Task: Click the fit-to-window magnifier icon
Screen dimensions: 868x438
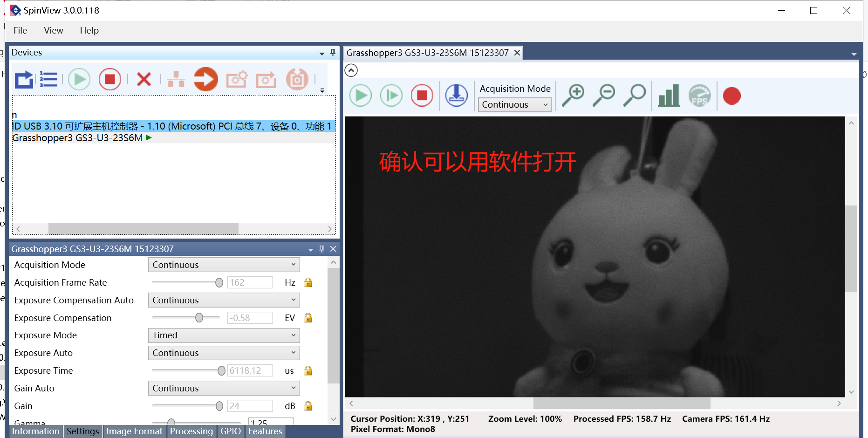Action: [635, 96]
